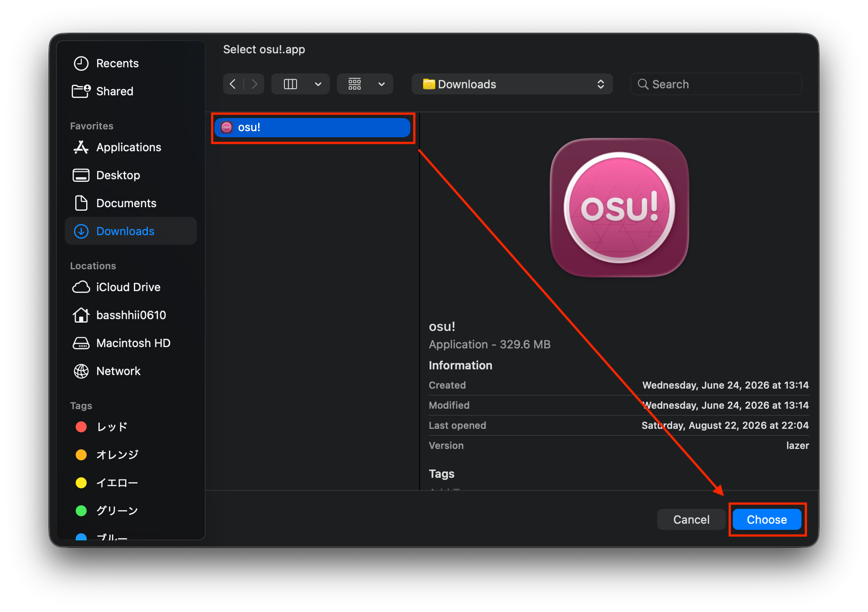
Task: Open the Downloads folder location popup
Action: (x=512, y=84)
